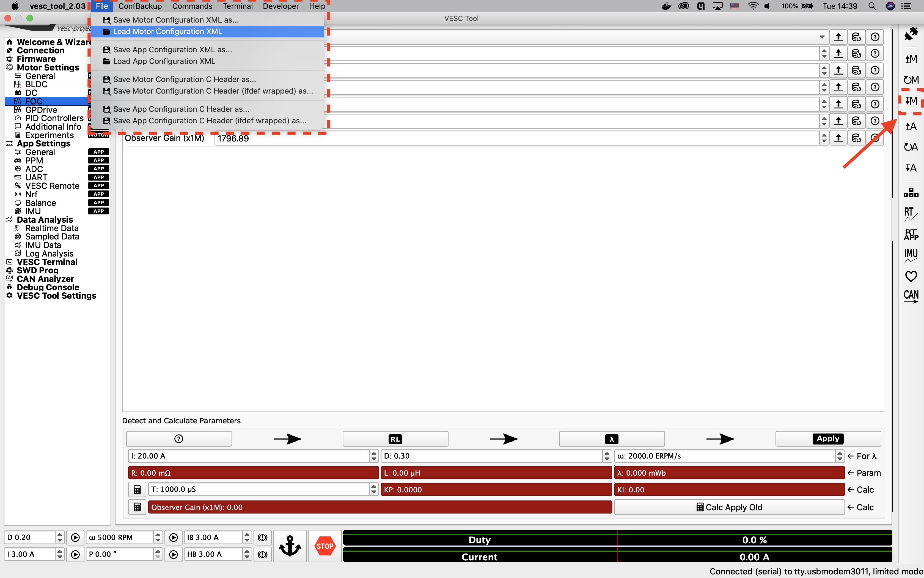Click Calc Apply Old button
The image size is (924, 578).
729,507
